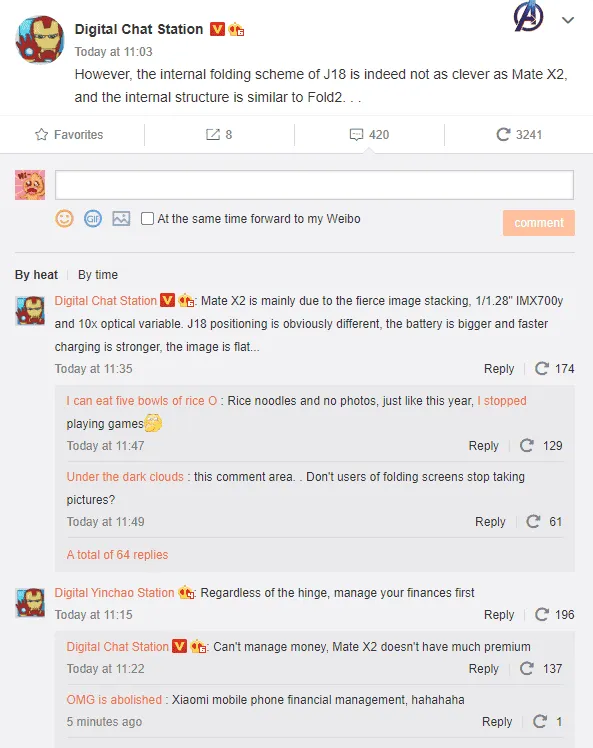Click inside the comment text box
Screen dimensions: 593x748
(314, 185)
